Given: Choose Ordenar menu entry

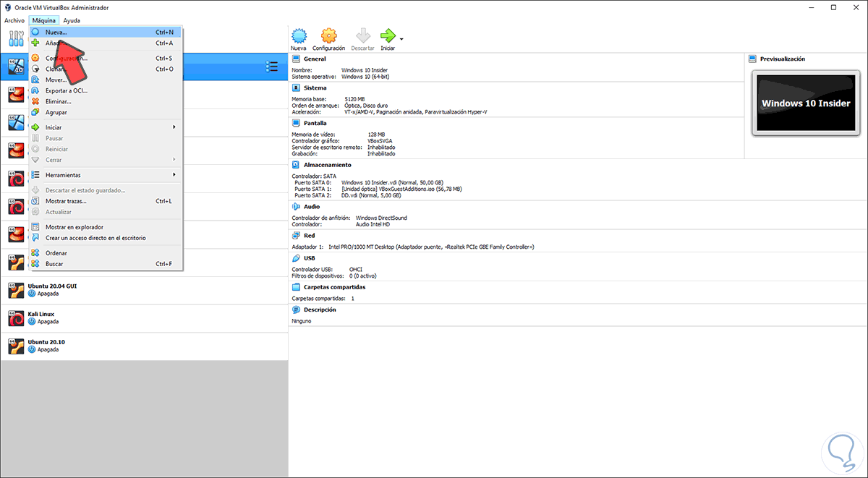Looking at the screenshot, I should 106,253.
